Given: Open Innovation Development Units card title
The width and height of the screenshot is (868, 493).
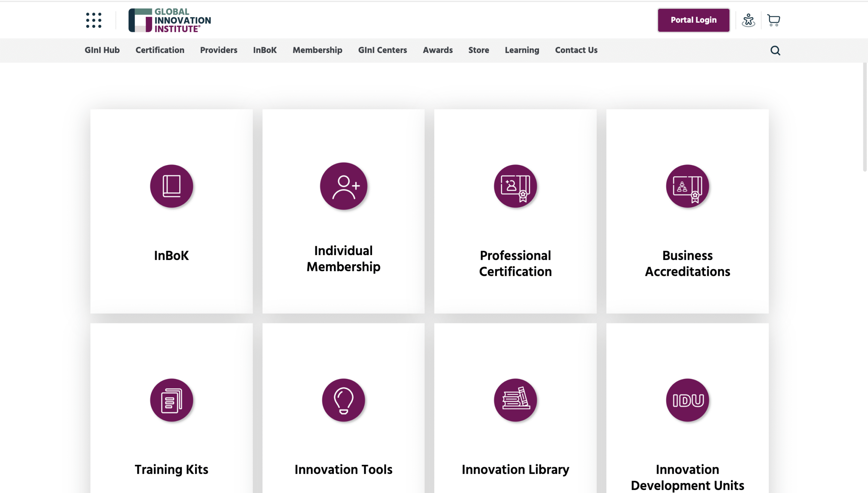Looking at the screenshot, I should pyautogui.click(x=687, y=477).
